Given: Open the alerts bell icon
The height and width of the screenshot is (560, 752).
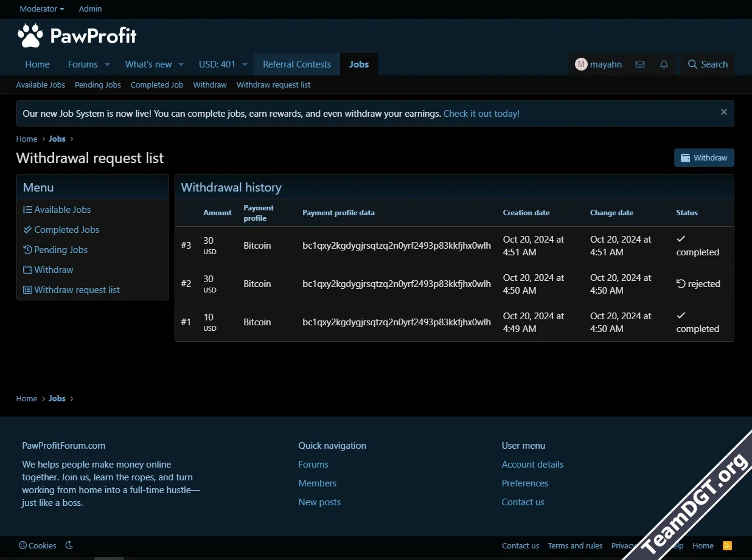Looking at the screenshot, I should tap(664, 64).
